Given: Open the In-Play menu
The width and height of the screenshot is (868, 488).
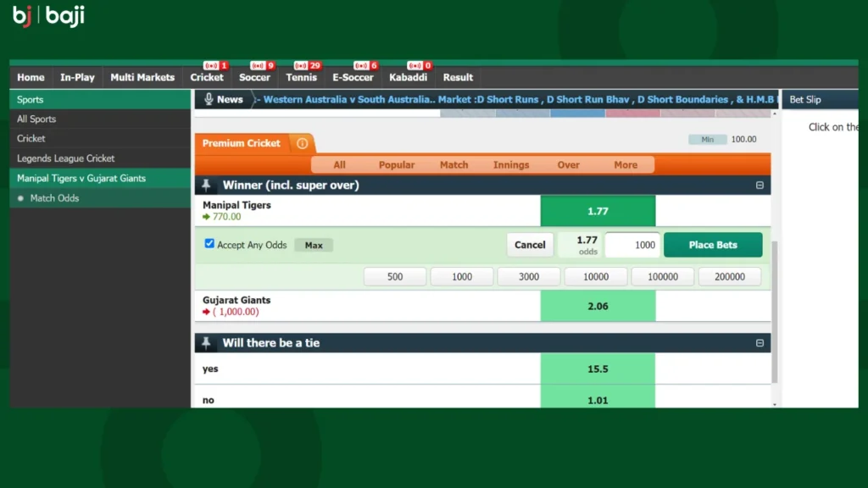Looking at the screenshot, I should 77,77.
